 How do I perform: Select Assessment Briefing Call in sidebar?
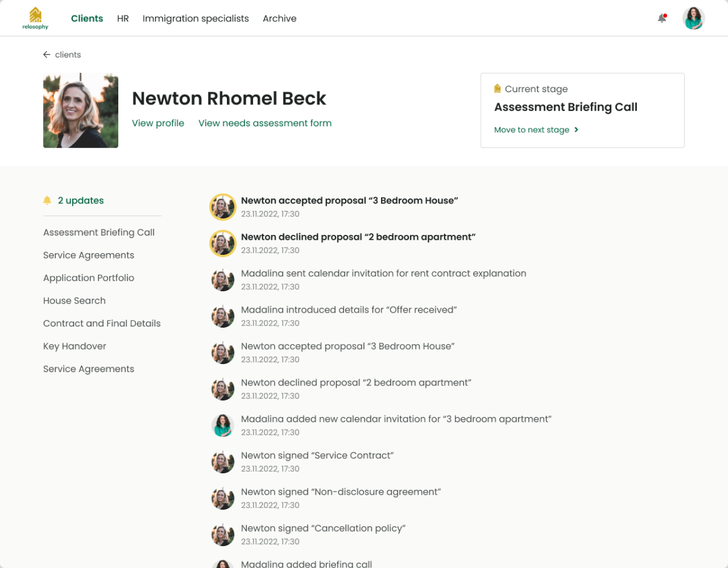click(x=99, y=232)
